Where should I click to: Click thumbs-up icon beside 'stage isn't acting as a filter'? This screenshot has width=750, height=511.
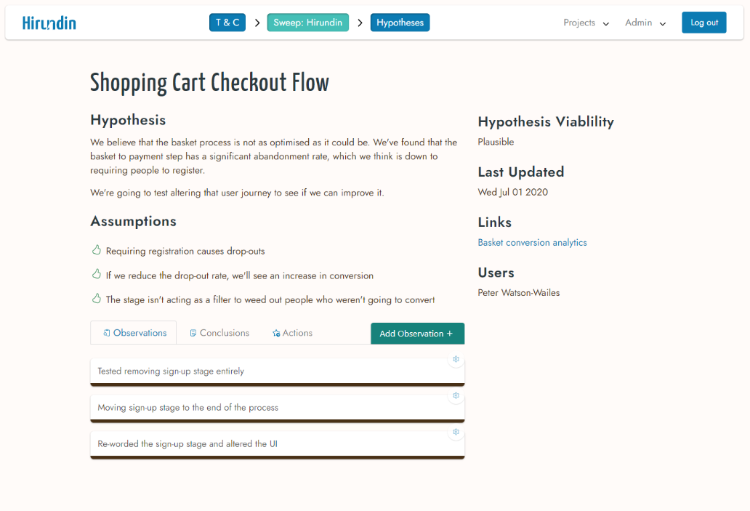tap(97, 298)
